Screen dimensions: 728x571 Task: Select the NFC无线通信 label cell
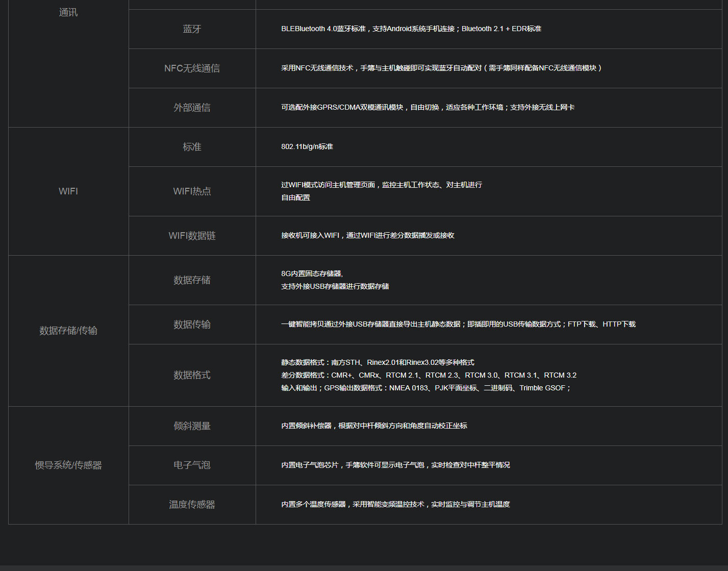click(x=192, y=68)
